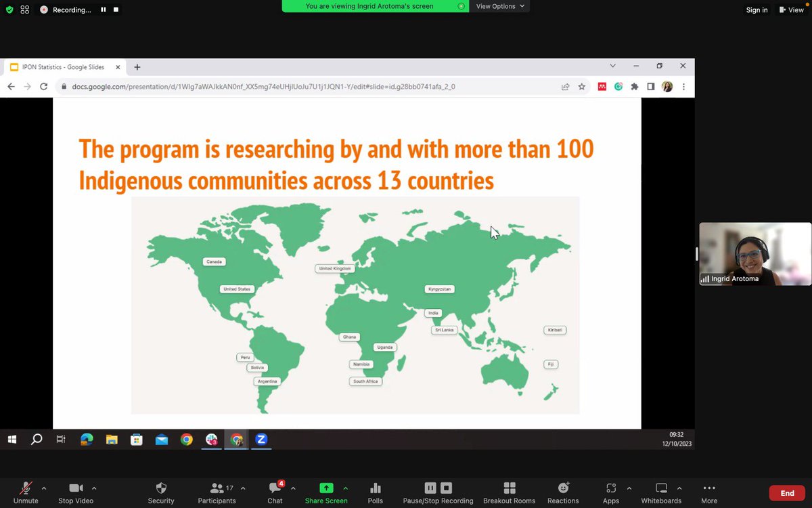Click the share page icon in address bar
This screenshot has width=812, height=508.
tap(565, 87)
